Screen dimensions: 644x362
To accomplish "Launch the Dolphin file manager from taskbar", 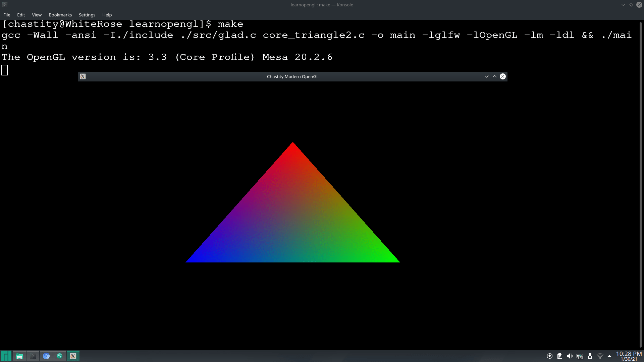I will click(19, 356).
